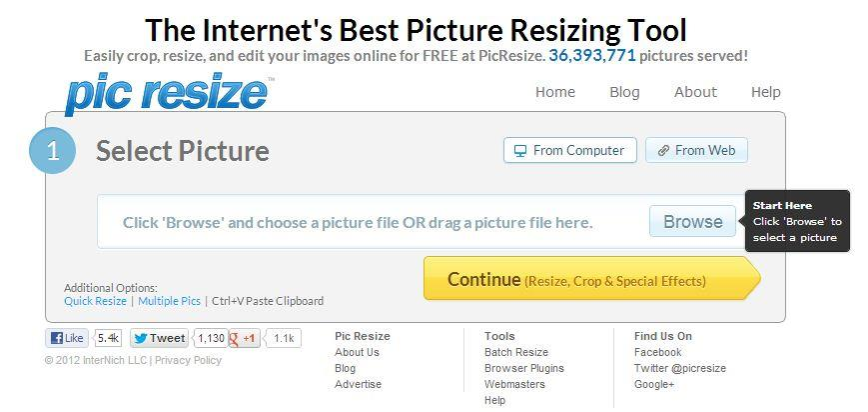Open the Batch Resize tool link
This screenshot has width=868, height=412.
(515, 352)
